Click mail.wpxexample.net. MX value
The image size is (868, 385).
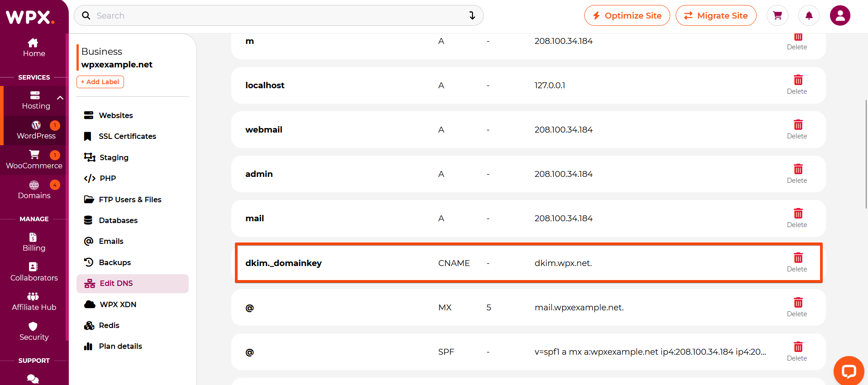(579, 307)
